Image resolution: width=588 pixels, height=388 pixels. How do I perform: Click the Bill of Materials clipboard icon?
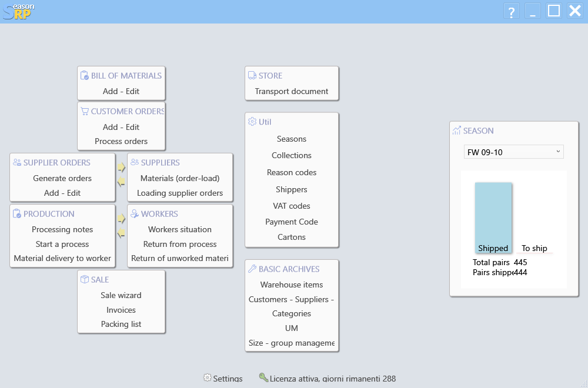click(85, 75)
